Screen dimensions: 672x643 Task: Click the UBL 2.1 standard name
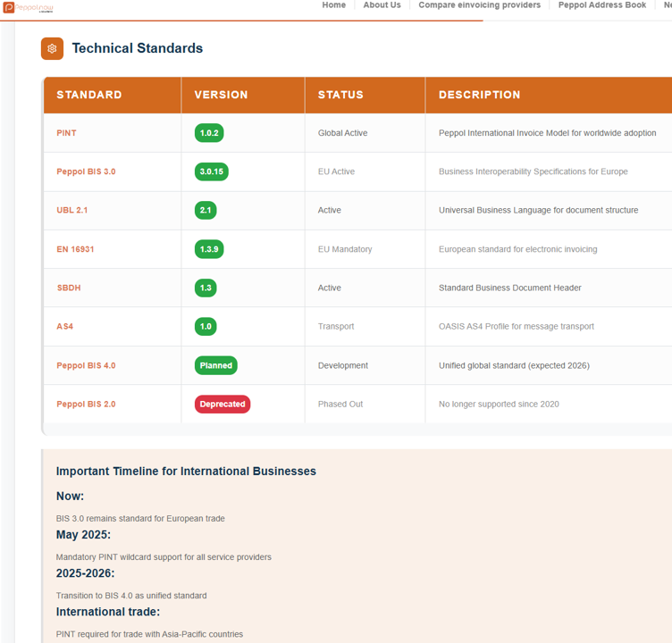(x=72, y=211)
